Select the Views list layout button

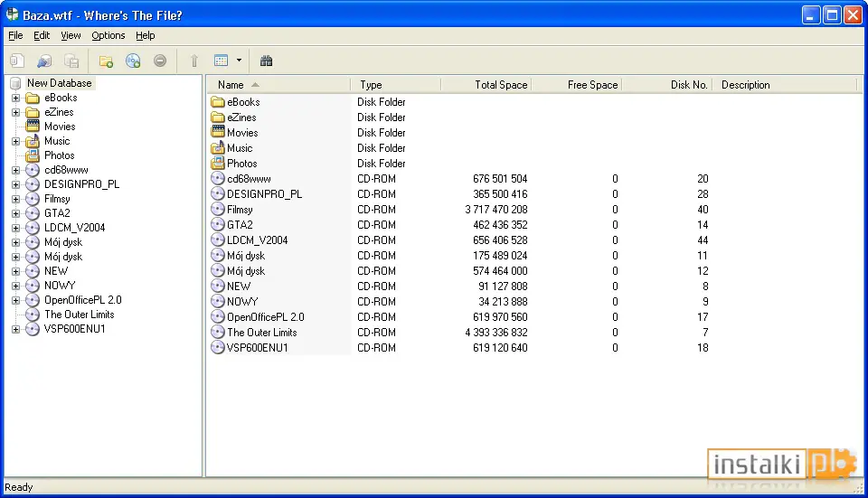pos(222,61)
